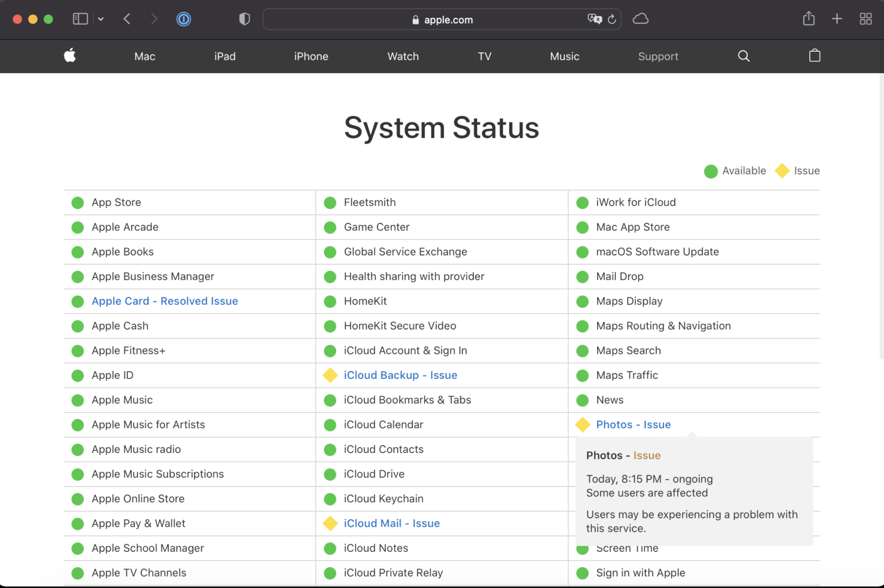Translate page using the address bar icon

[x=595, y=19]
